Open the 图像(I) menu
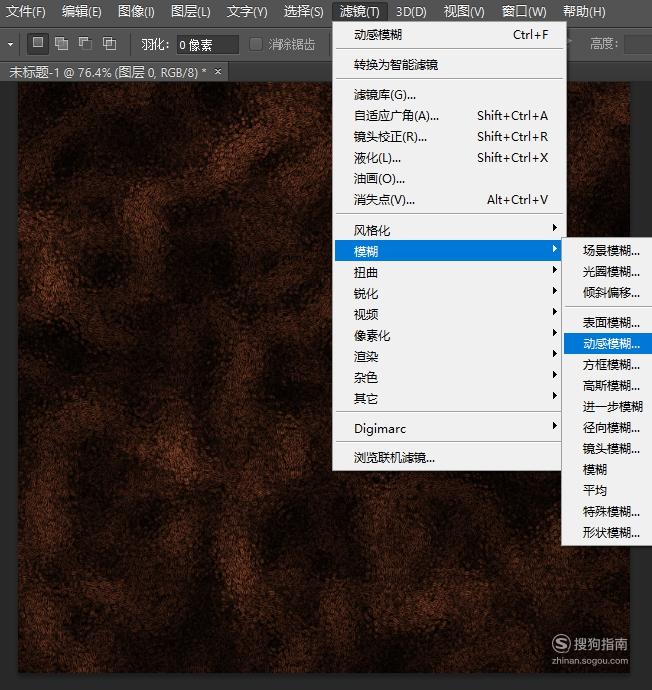This screenshot has width=652, height=690. [x=136, y=11]
